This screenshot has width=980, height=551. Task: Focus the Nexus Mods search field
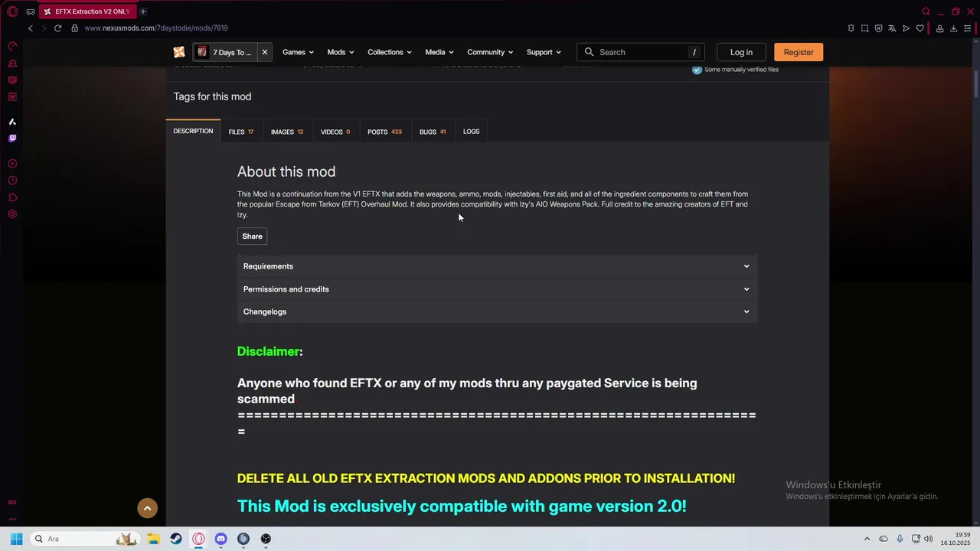tap(642, 52)
